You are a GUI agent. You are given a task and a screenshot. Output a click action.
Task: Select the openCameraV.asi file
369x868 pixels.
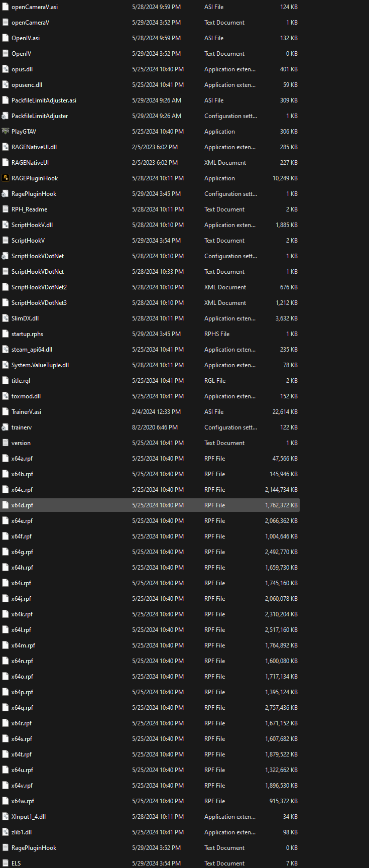[34, 7]
